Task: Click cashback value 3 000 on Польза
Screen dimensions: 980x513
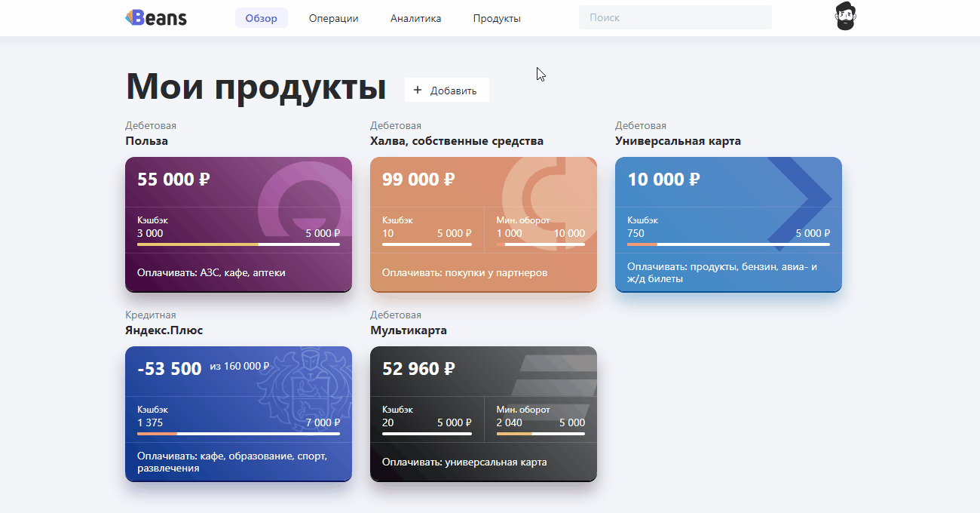Action: click(x=150, y=233)
